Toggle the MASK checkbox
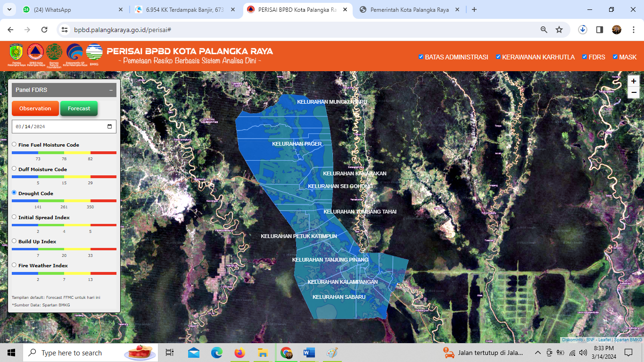Viewport: 644px width, 362px height. tap(615, 57)
